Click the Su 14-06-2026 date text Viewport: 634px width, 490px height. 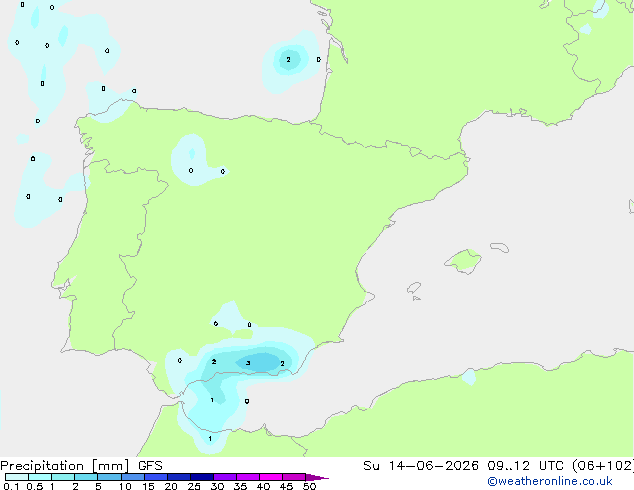coord(421,466)
